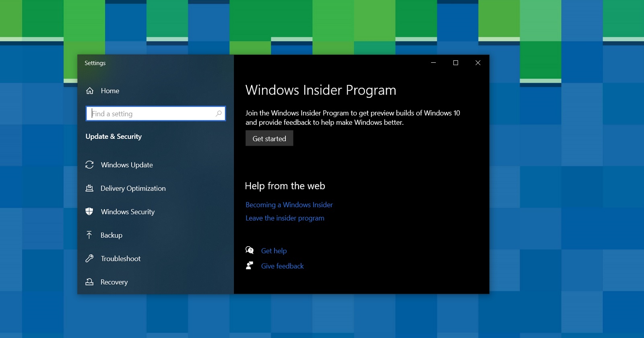Click the Recovery icon in sidebar

(x=89, y=282)
